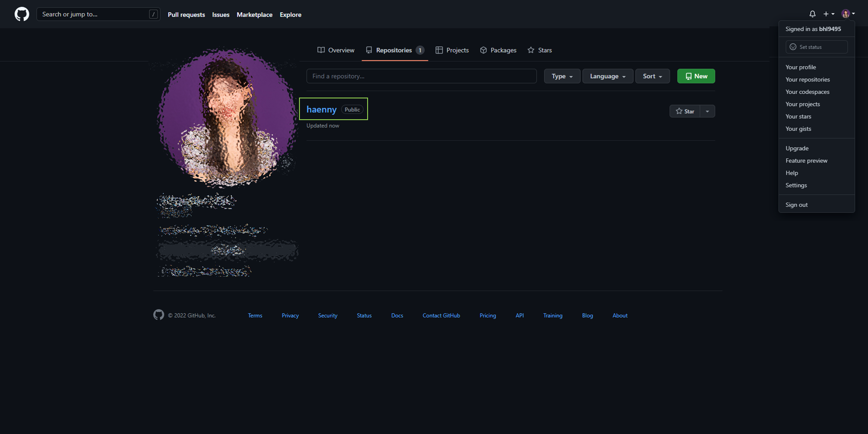
Task: Focus the Search or jump to field
Action: point(99,14)
